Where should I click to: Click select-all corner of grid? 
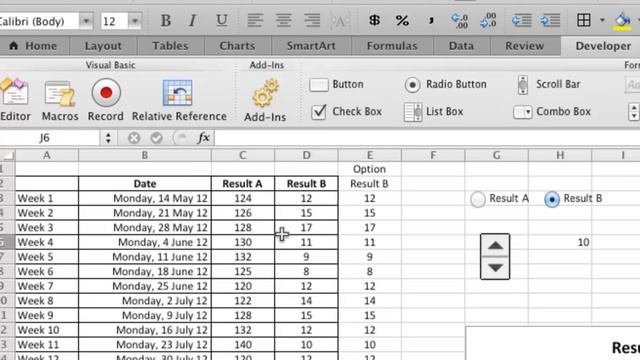[x=7, y=155]
